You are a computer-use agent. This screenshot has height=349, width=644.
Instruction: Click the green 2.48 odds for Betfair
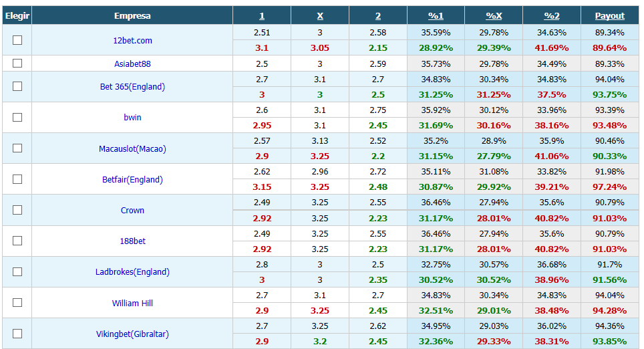point(378,187)
